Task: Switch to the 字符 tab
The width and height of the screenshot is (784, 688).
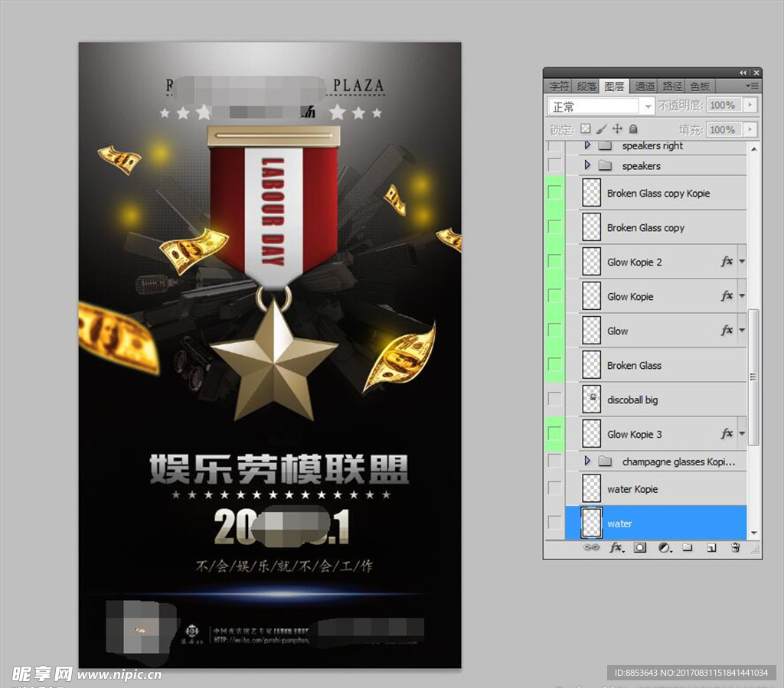Action: [x=558, y=86]
